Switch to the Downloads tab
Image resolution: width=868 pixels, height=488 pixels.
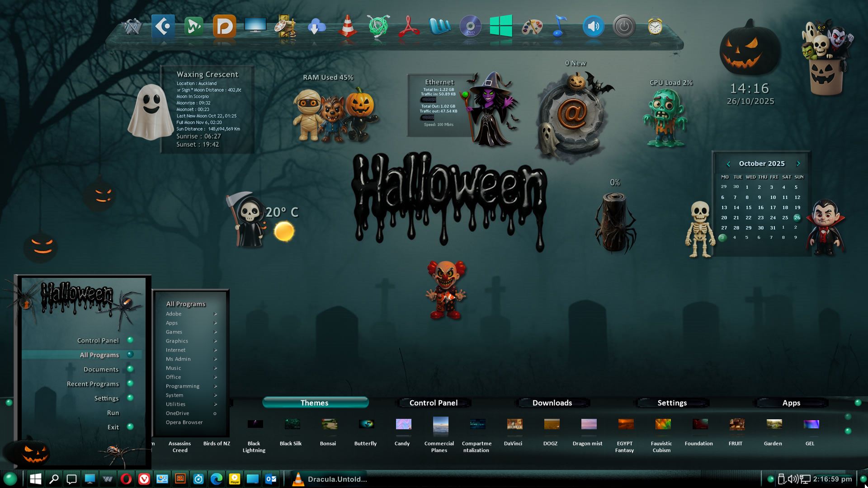tap(552, 403)
